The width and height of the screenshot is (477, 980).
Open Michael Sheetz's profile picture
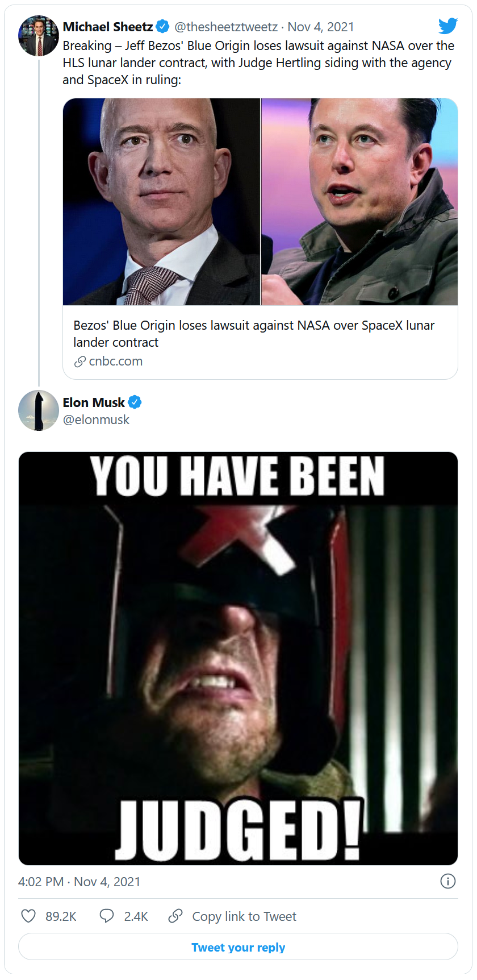(39, 36)
